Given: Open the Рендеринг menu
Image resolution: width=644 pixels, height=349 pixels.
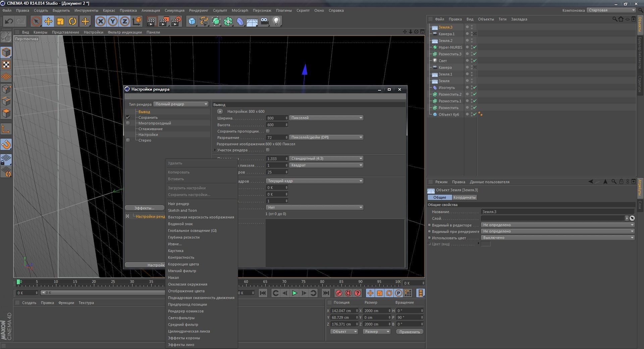Looking at the screenshot, I should coord(199,10).
